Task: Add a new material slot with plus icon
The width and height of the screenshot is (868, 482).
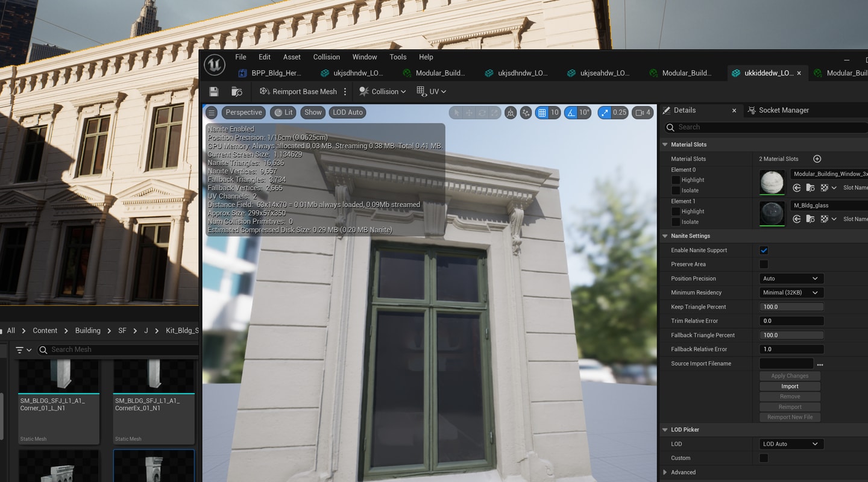Action: pyautogui.click(x=817, y=158)
